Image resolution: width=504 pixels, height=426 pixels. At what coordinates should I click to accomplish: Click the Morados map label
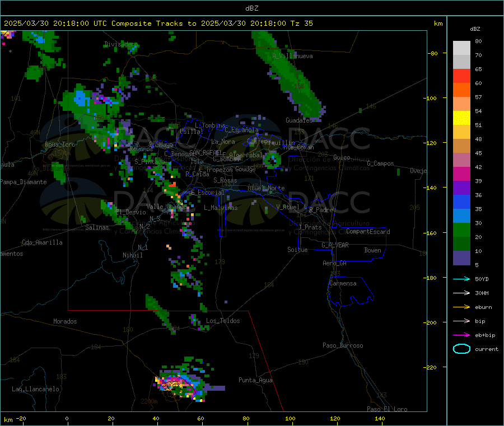point(66,321)
